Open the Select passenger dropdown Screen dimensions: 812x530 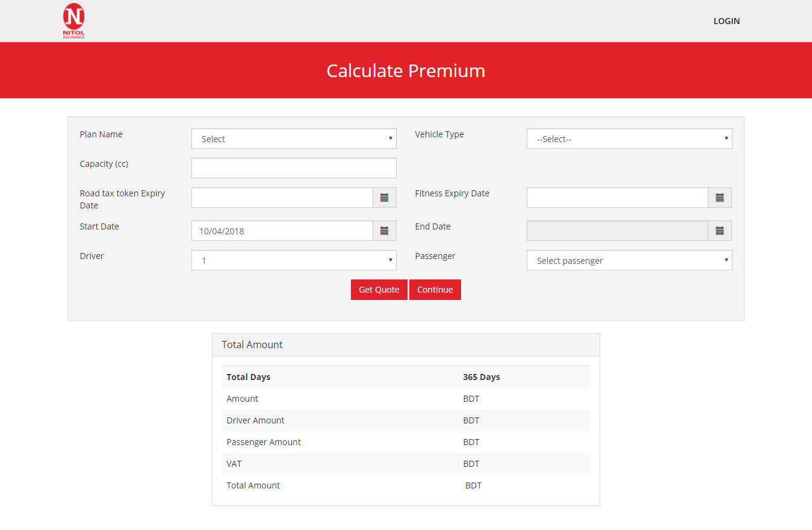629,260
